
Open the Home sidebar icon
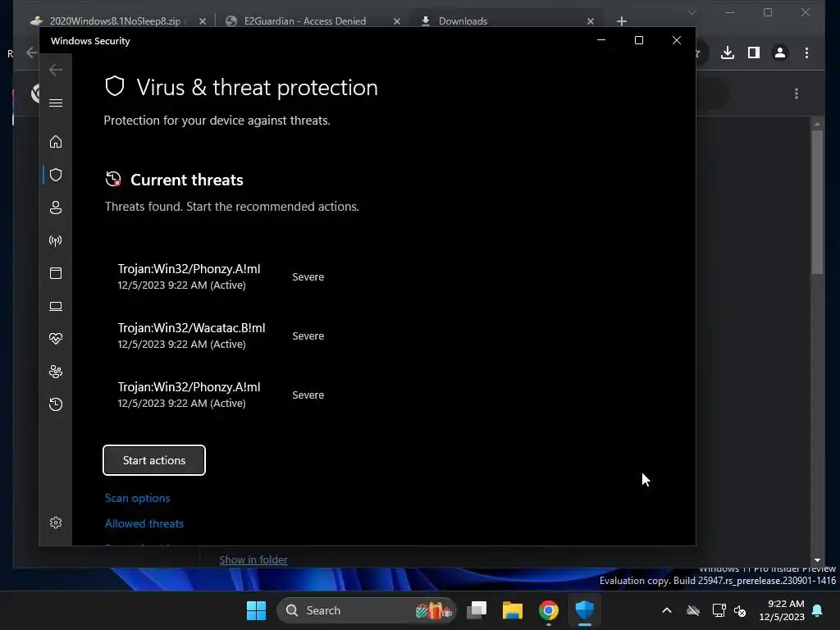[x=56, y=142]
